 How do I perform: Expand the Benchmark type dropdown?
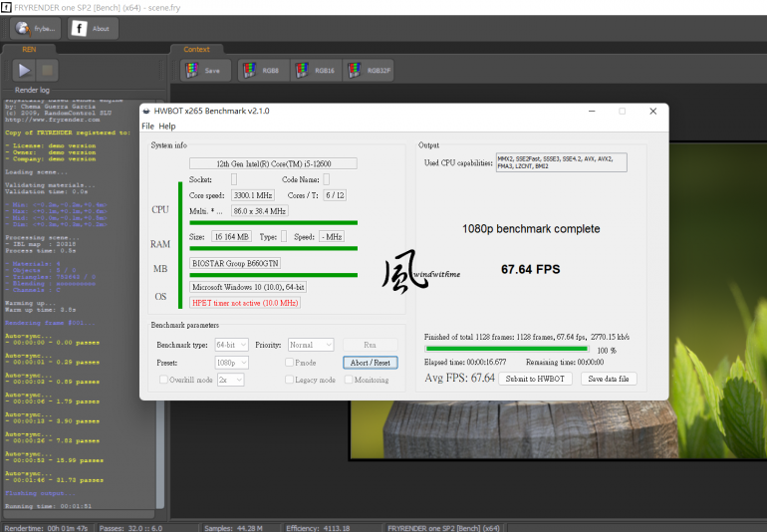click(231, 345)
